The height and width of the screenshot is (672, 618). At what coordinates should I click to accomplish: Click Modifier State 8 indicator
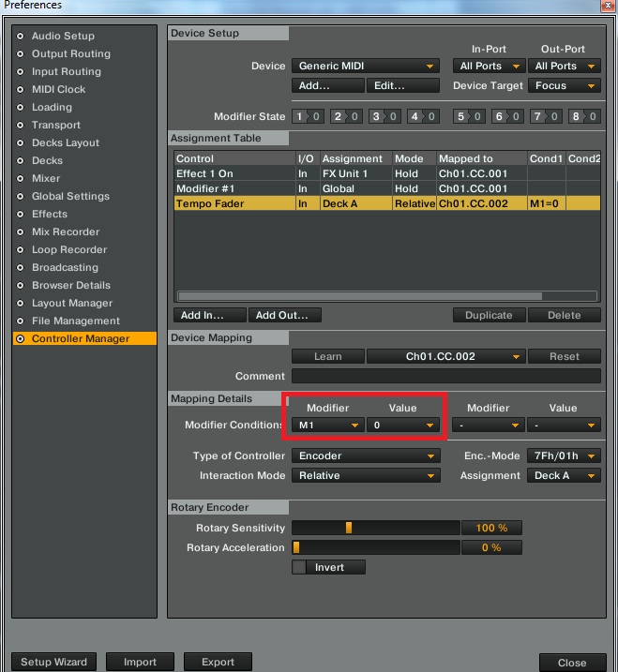tap(584, 116)
